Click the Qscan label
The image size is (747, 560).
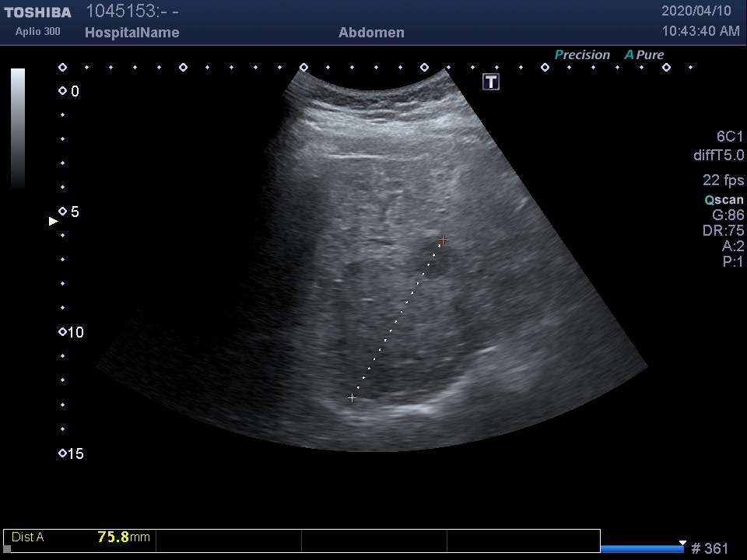[724, 200]
